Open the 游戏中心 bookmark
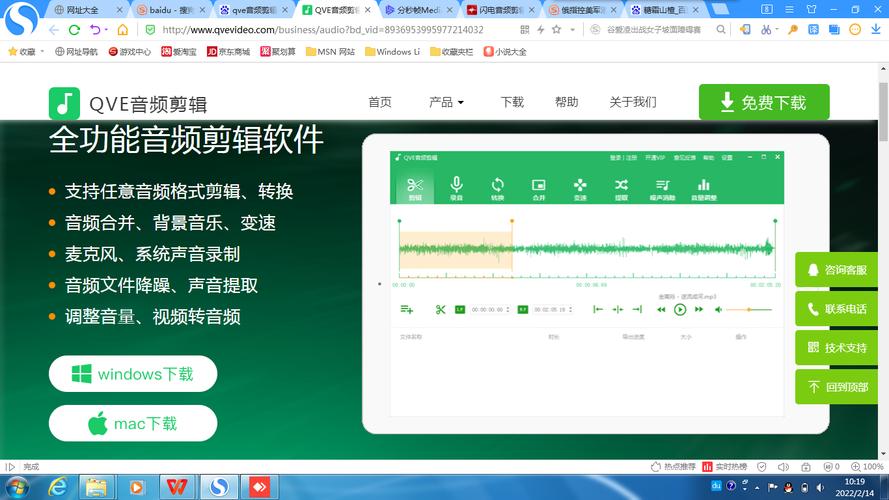Image resolution: width=889 pixels, height=500 pixels. 129,52
